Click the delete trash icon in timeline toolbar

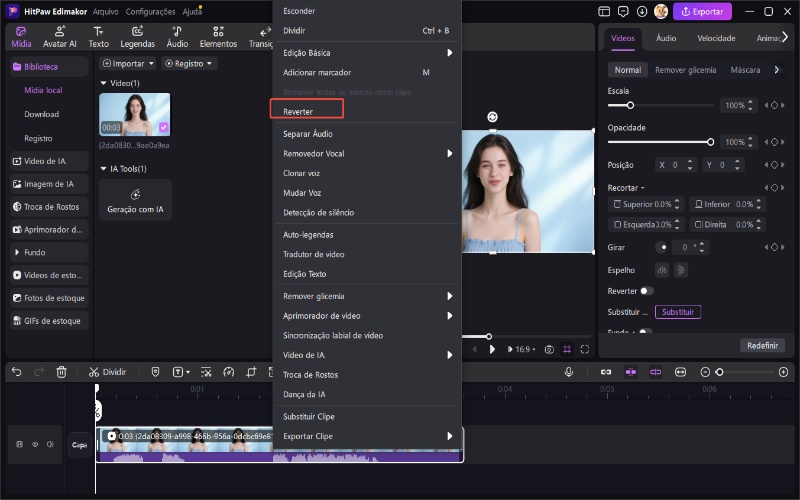coord(62,372)
